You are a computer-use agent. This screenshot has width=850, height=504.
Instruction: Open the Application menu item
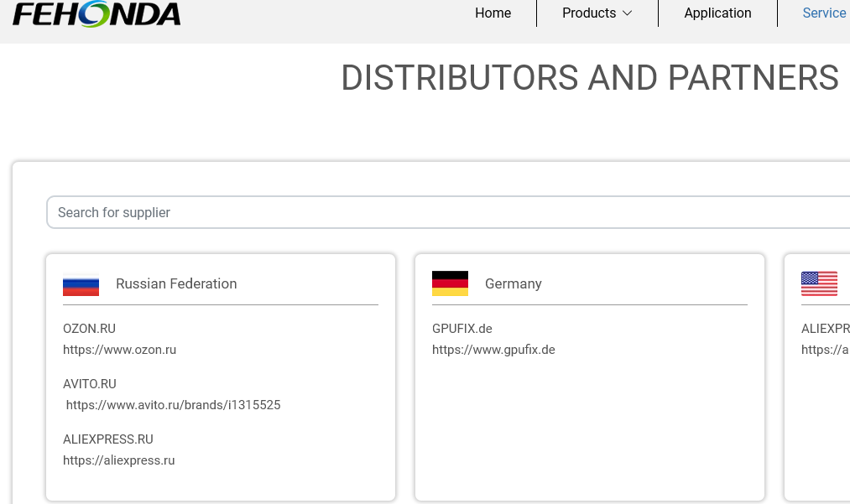point(717,13)
